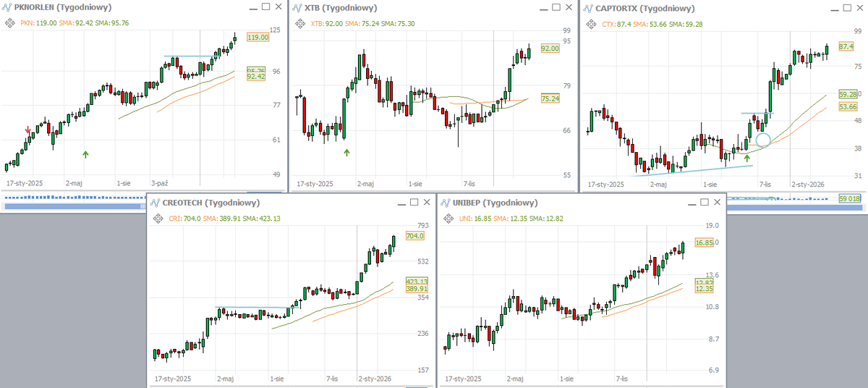This screenshot has width=868, height=388.
Task: Click the chart icon in CAPTORTX window title
Action: 590,8
